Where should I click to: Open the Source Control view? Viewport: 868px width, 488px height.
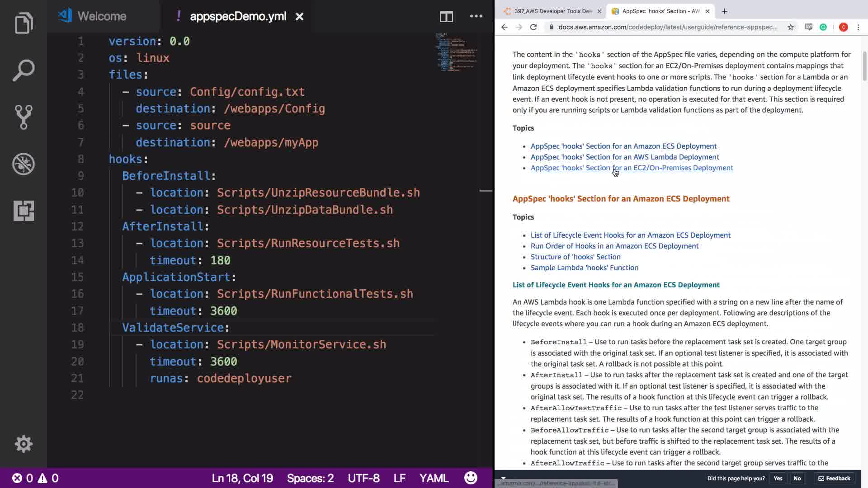pyautogui.click(x=24, y=117)
